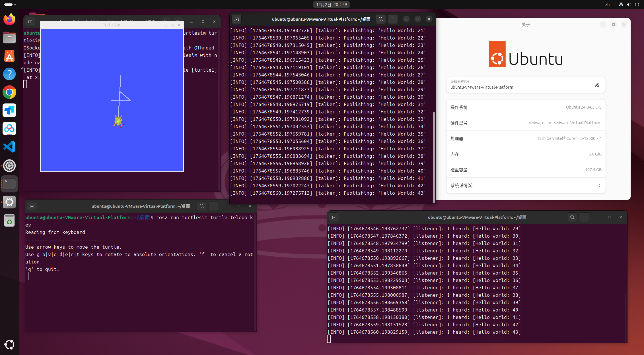This screenshot has width=644, height=355.
Task: Open Visual Studio Code from dock
Action: 9,147
